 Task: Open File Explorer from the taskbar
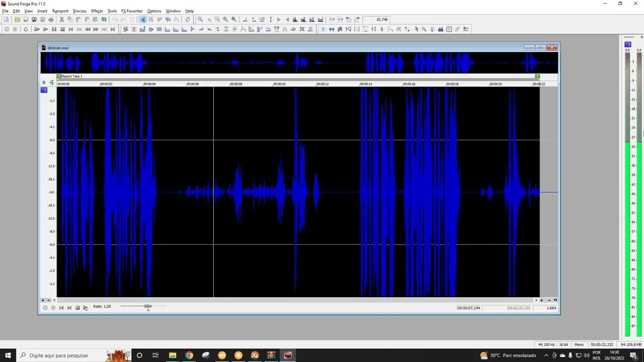[x=172, y=355]
